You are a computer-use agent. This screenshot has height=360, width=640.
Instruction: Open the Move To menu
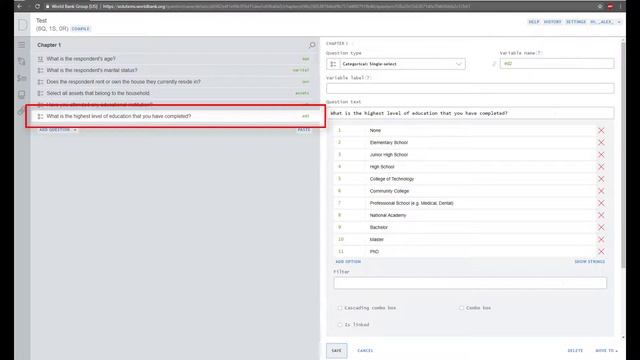tap(606, 351)
